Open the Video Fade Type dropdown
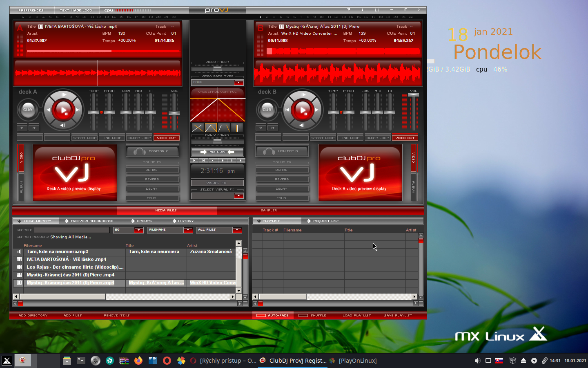 click(239, 82)
